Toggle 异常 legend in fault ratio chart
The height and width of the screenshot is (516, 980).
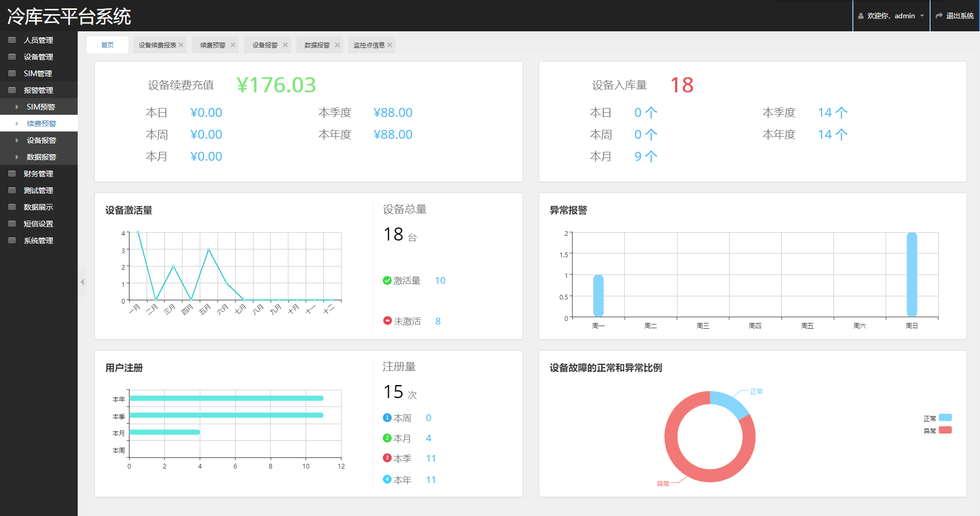coord(945,430)
